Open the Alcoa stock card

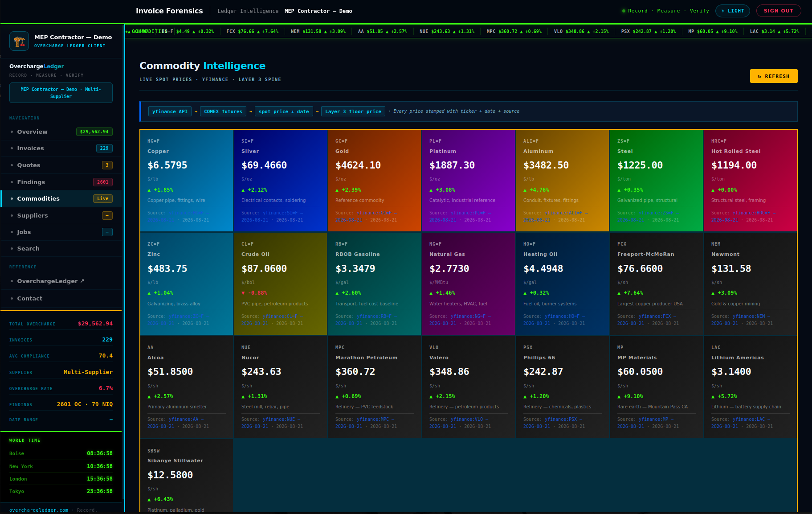tap(187, 387)
